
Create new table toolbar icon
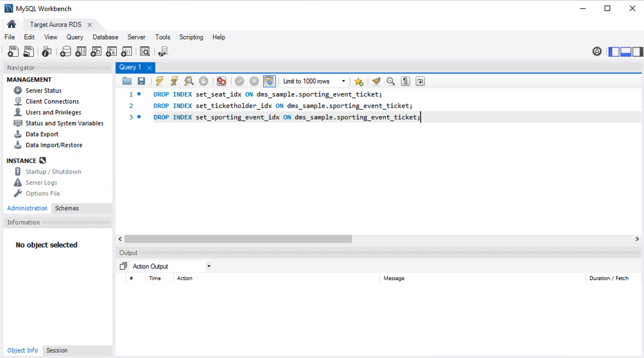pyautogui.click(x=81, y=51)
